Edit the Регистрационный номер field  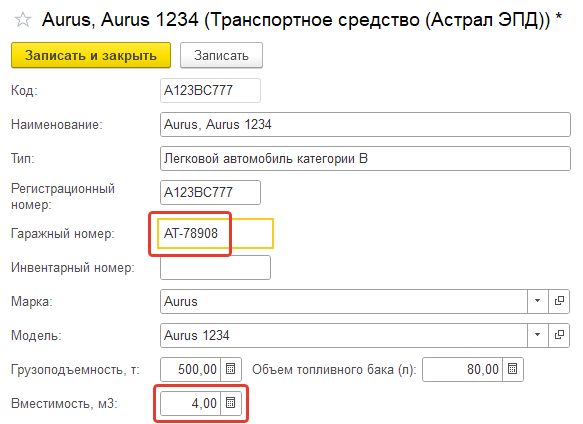tap(210, 193)
